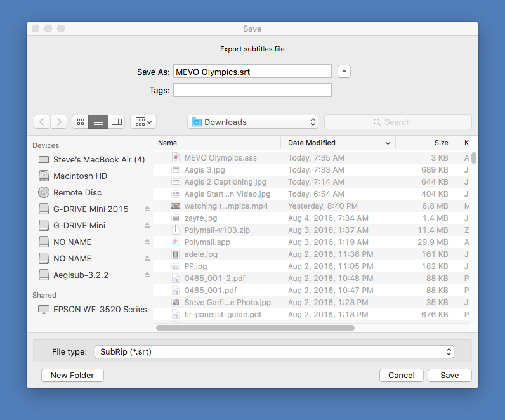
Task: Select Remote Disc in sidebar
Action: coord(91,193)
